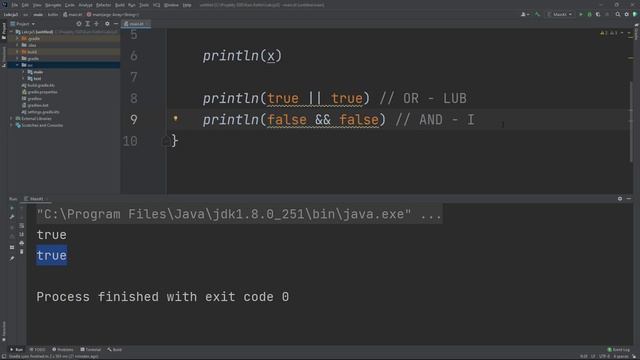Hide the Project panel with the minus icon
Viewport: 640px width, 360px height.
tap(116, 24)
